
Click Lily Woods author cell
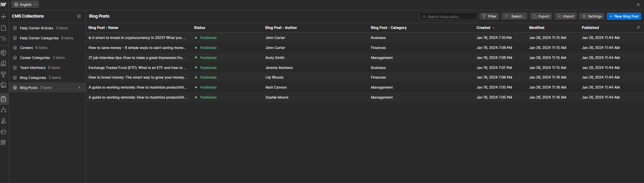pyautogui.click(x=274, y=77)
